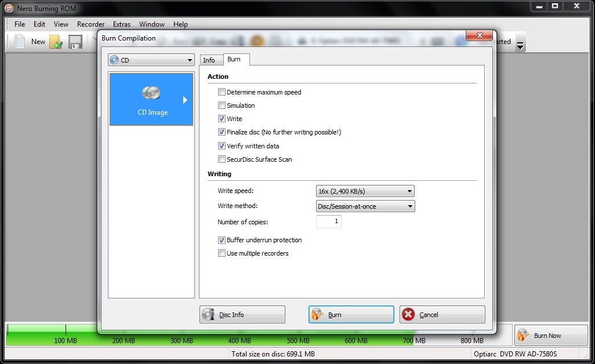Click the New toolbar label

pyautogui.click(x=38, y=42)
